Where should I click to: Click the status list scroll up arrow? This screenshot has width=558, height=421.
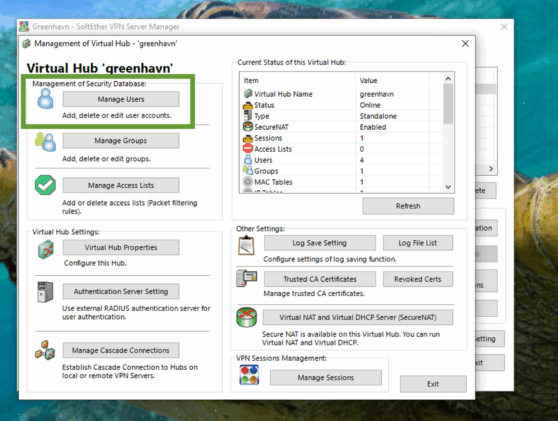[x=448, y=79]
